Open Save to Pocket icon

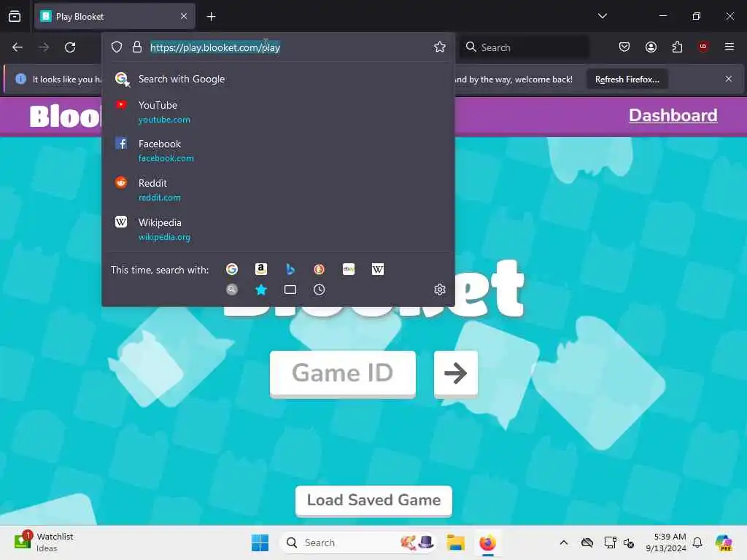tap(624, 47)
